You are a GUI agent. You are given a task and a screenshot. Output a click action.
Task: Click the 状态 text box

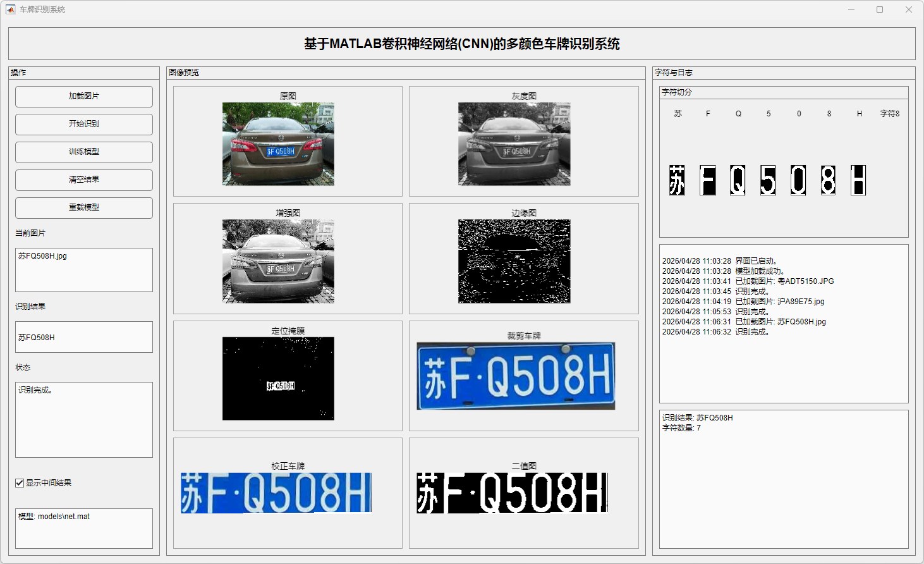[84, 419]
